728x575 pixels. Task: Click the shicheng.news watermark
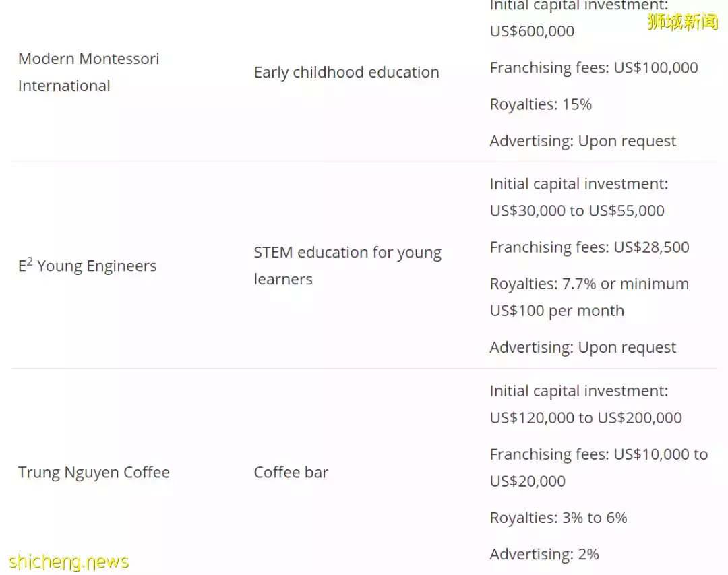[x=69, y=562]
